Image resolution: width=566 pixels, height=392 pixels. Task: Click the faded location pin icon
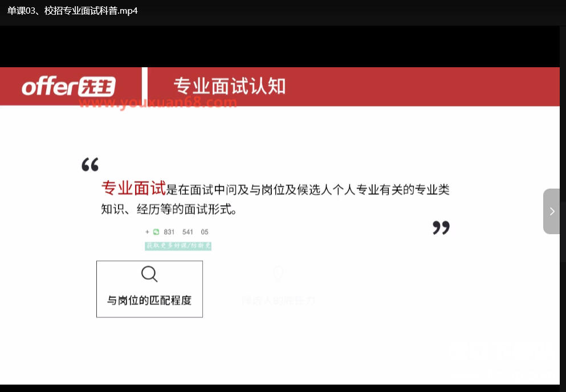click(x=278, y=274)
